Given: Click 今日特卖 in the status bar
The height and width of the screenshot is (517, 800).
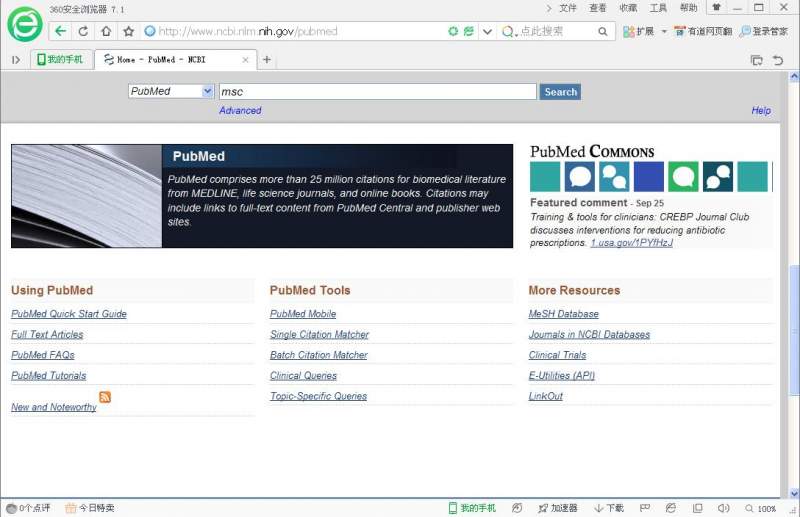Looking at the screenshot, I should click(x=90, y=508).
